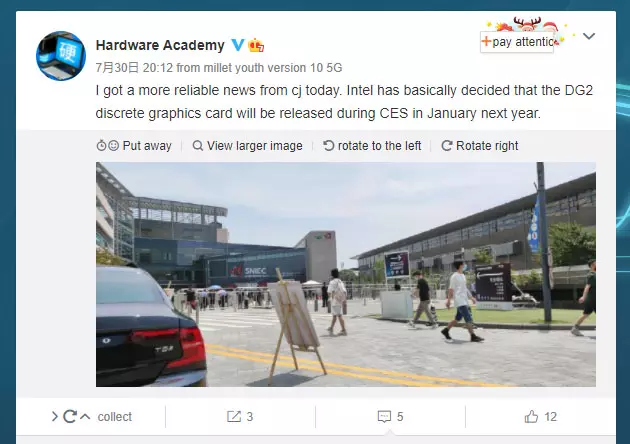Open Hardware Academy username link
The width and height of the screenshot is (630, 444).
coord(160,45)
